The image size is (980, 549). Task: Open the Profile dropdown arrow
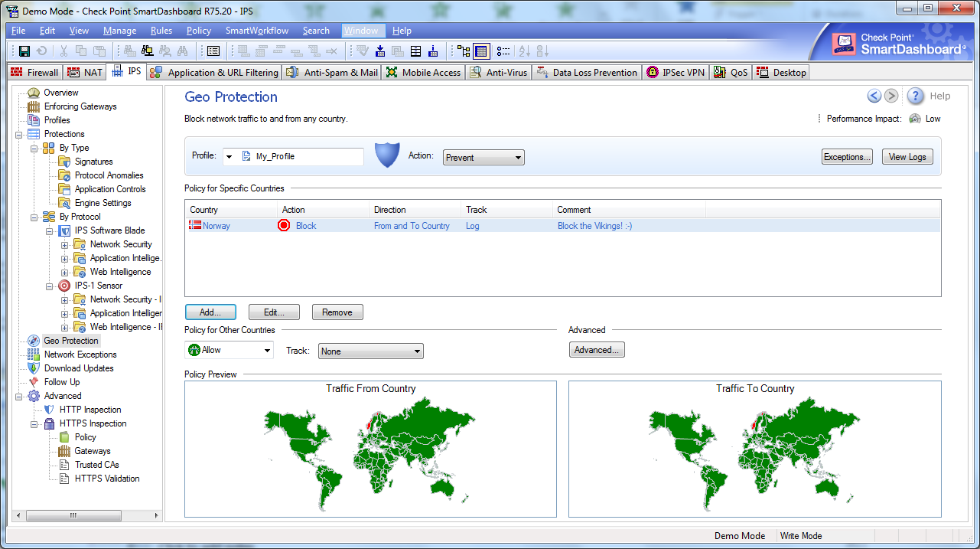229,156
